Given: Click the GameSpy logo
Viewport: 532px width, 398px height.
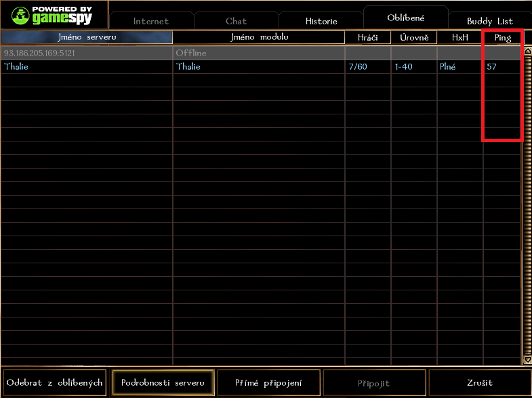Looking at the screenshot, I should 54,14.
